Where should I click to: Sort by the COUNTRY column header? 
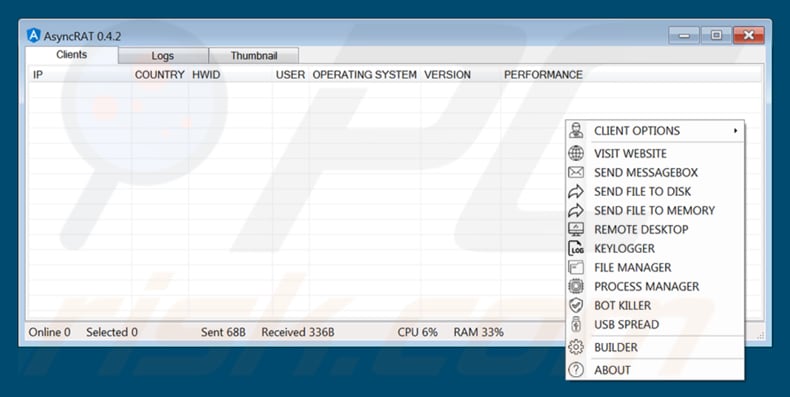tap(160, 75)
